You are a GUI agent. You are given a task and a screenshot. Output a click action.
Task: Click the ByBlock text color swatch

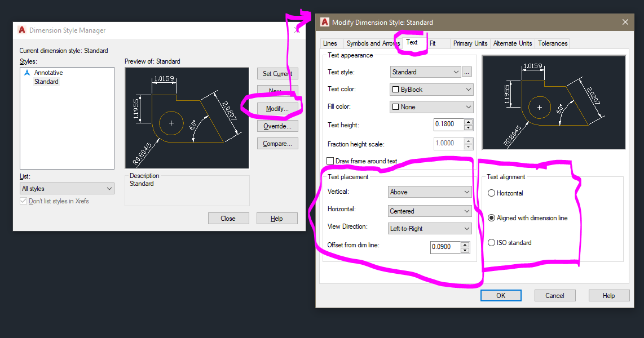click(396, 89)
